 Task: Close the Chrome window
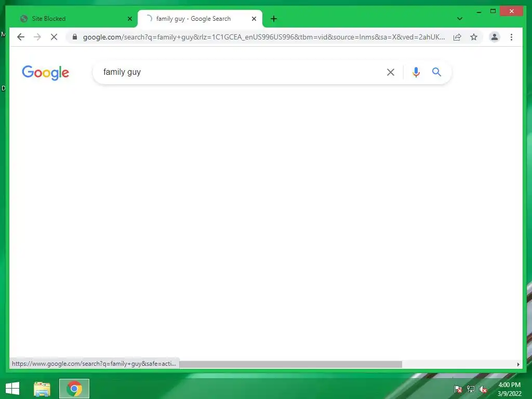(512, 11)
